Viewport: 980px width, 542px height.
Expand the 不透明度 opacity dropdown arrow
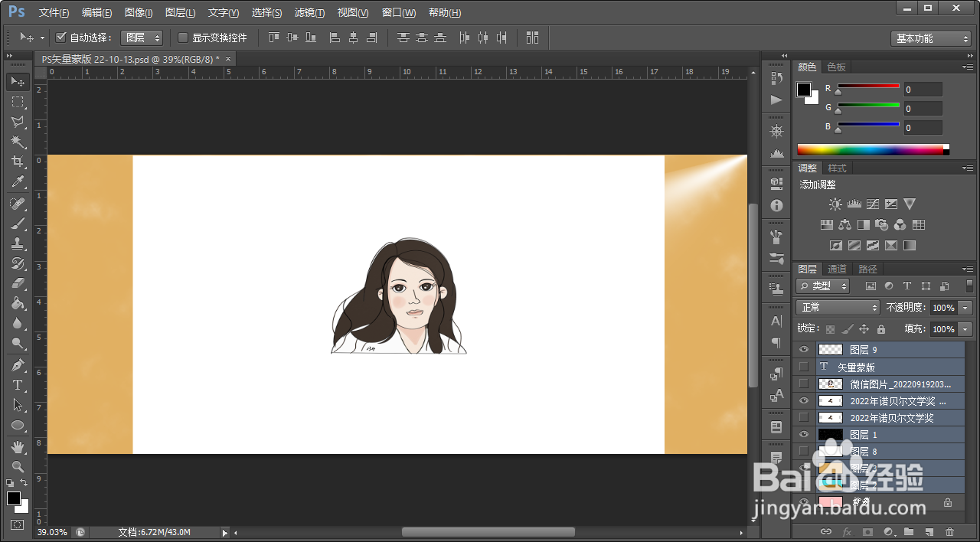coord(965,308)
